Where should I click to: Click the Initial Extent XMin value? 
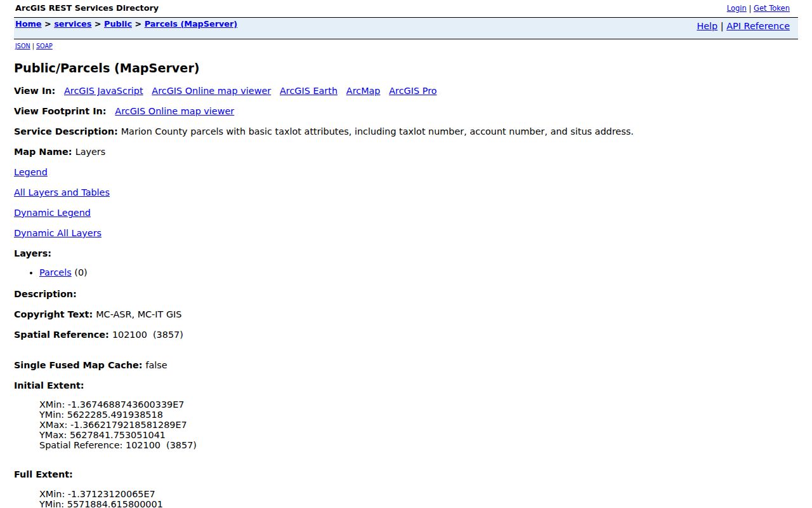point(126,404)
